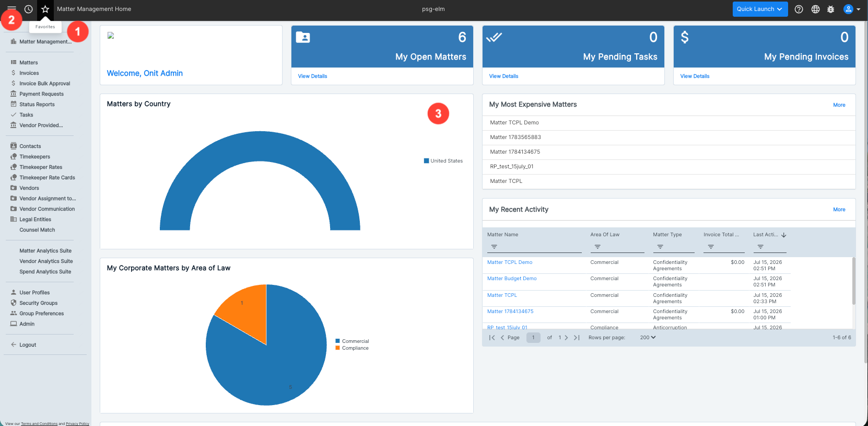This screenshot has height=426, width=868.
Task: Toggle Compliance series in pie legend
Action: [x=352, y=348]
